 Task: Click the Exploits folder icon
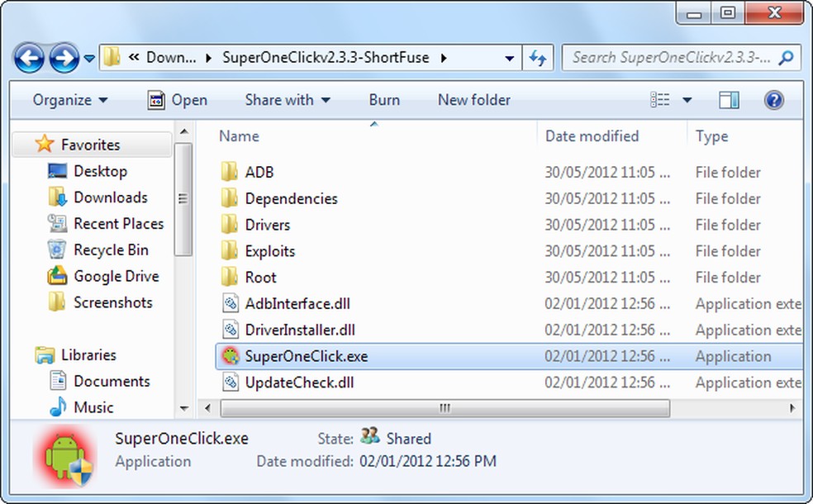pos(229,250)
